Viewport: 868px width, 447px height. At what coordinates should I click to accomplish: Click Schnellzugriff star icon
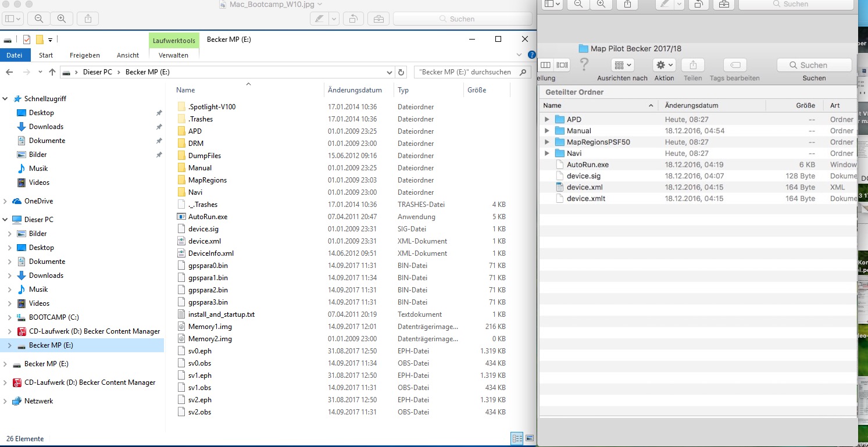coord(17,99)
